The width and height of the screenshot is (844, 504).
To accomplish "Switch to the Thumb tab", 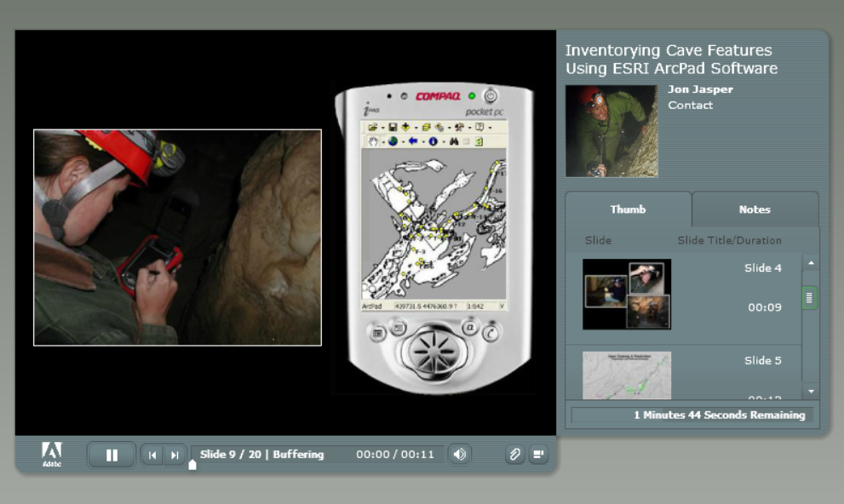I will click(x=629, y=209).
